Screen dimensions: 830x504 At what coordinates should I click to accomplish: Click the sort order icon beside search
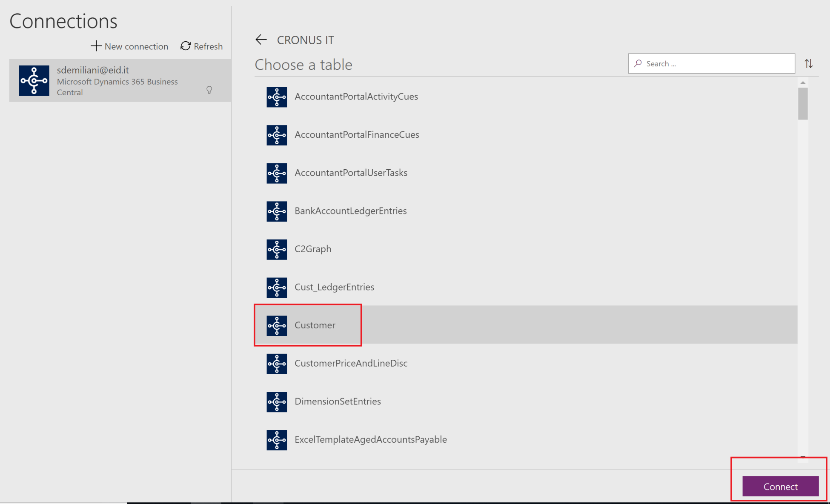(809, 64)
